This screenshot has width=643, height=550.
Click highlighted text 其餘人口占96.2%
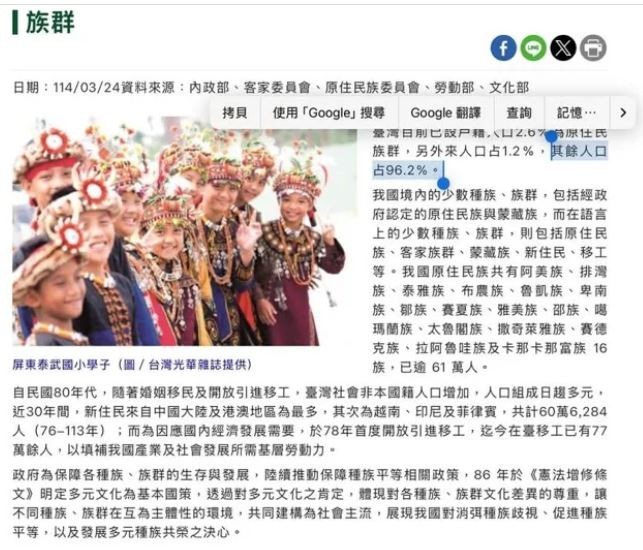tap(490, 160)
